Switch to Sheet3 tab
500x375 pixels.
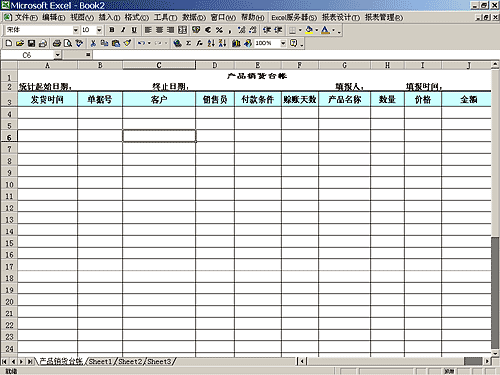(x=159, y=361)
